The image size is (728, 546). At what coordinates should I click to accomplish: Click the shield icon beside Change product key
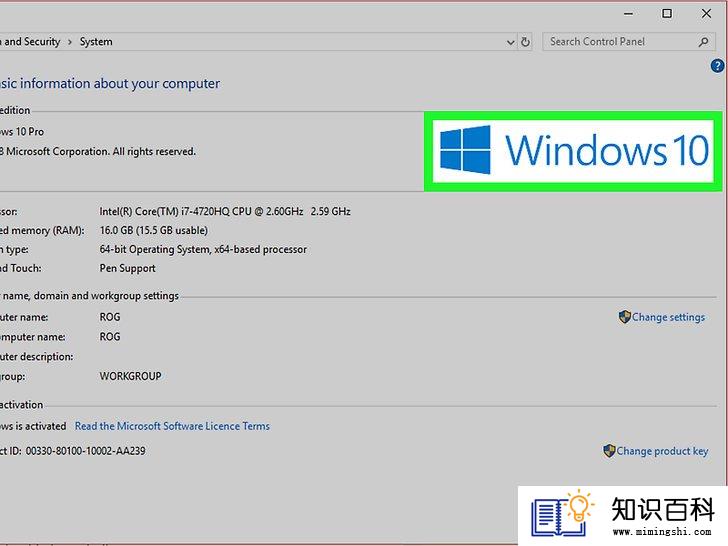[609, 450]
